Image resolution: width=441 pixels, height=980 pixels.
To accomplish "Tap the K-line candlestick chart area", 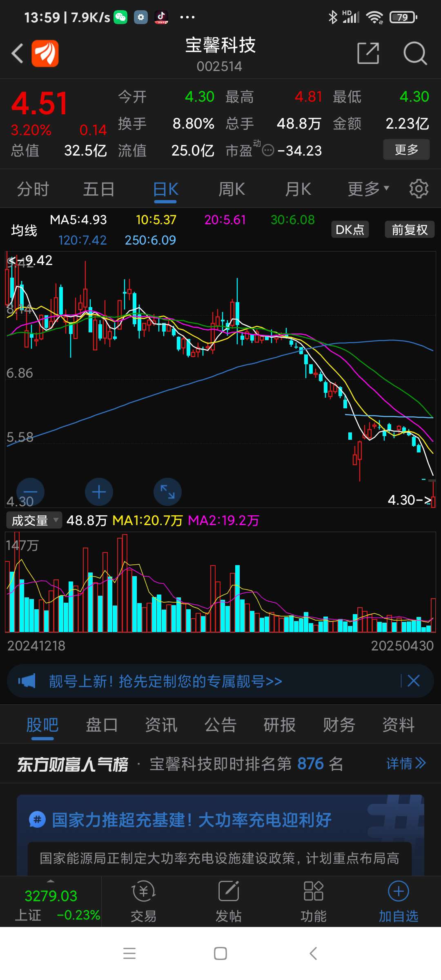I will click(x=220, y=379).
